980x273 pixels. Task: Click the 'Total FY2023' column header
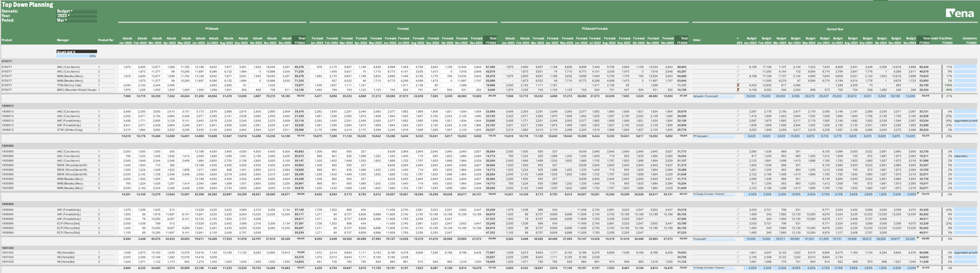pos(924,40)
